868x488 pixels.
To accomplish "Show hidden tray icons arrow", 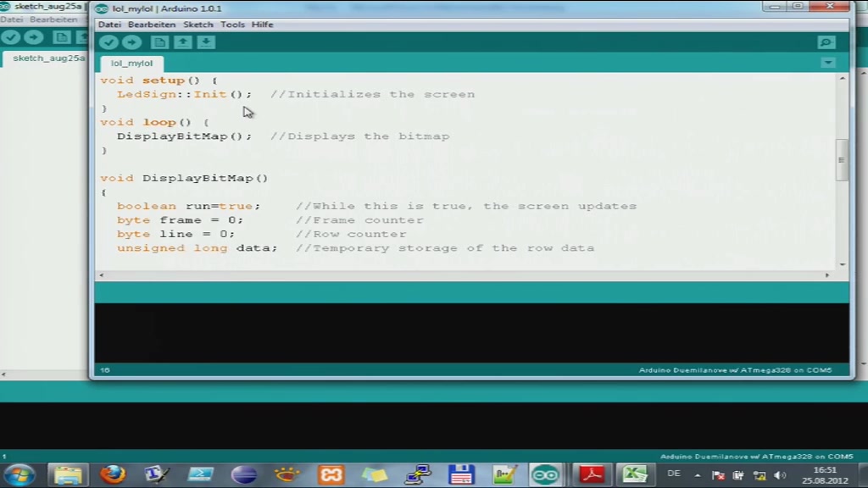I will (698, 475).
